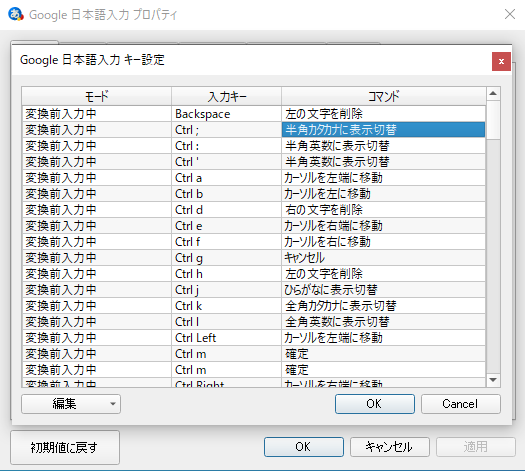Screen dimensions: 525x471
Task: Select the 右の文字を削除 command cell
Action: pos(383,210)
